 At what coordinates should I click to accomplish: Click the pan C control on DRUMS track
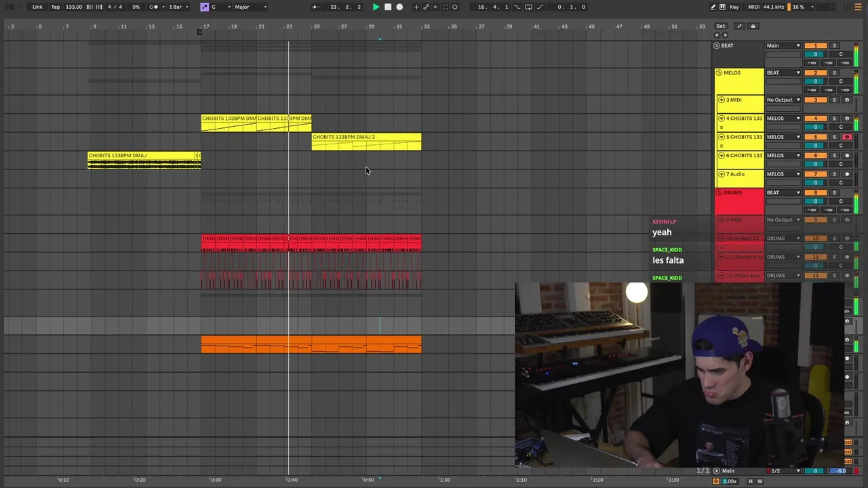pos(841,201)
